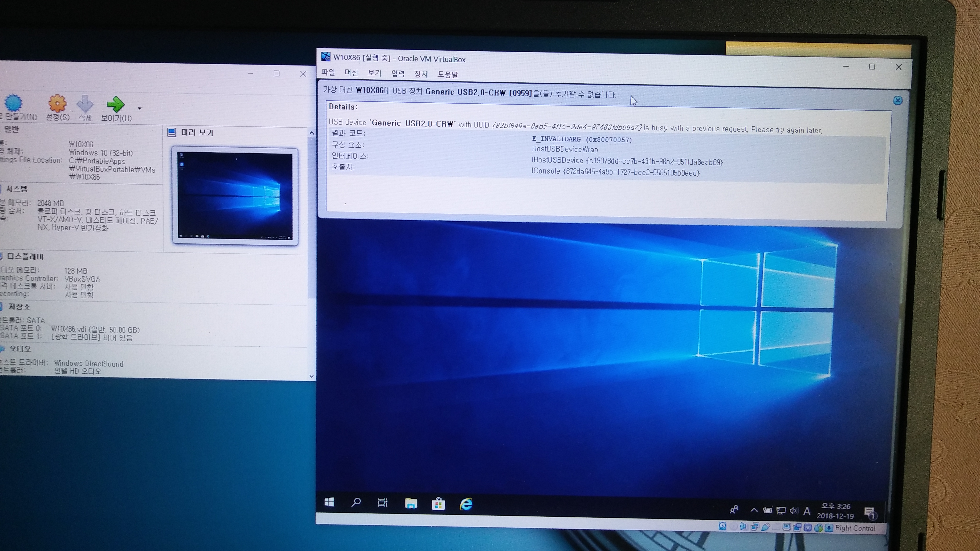Image resolution: width=980 pixels, height=551 pixels.
Task: Click the 2048 MB memory value
Action: click(x=50, y=203)
